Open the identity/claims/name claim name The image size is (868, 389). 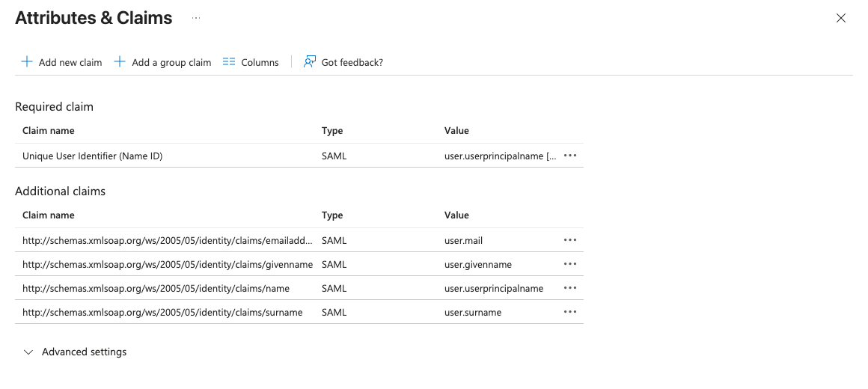[x=156, y=288]
